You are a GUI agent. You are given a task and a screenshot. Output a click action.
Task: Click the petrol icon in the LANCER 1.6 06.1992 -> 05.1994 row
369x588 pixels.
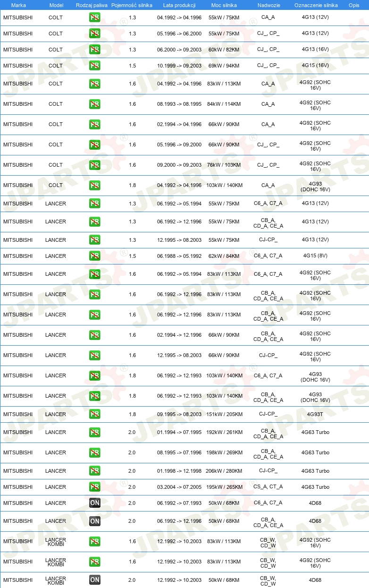tap(95, 274)
